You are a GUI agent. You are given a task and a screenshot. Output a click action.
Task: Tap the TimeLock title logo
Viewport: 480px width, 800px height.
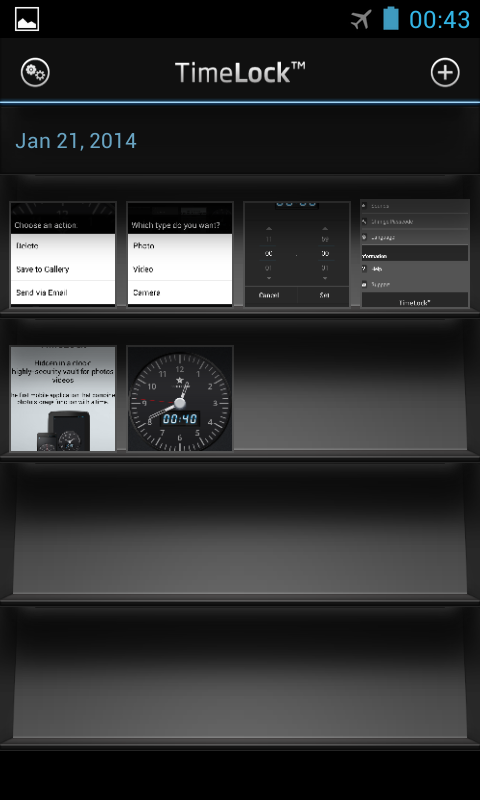tap(240, 72)
